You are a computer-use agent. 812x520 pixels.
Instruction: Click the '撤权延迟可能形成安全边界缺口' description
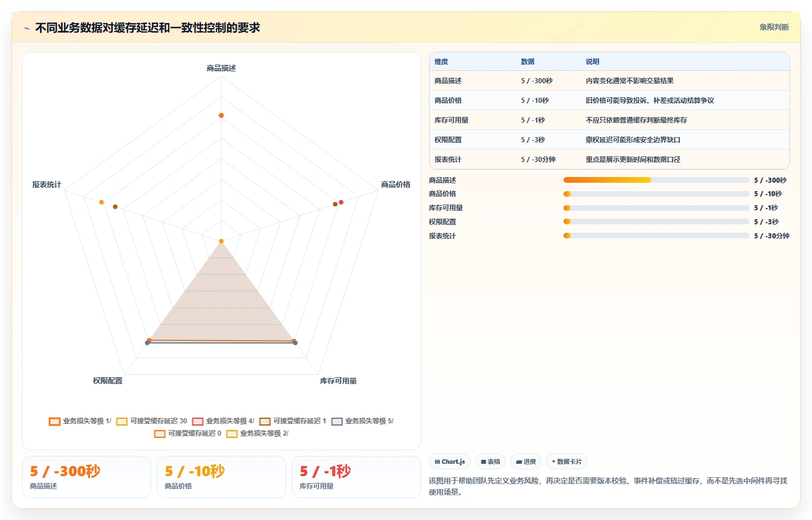pyautogui.click(x=633, y=140)
